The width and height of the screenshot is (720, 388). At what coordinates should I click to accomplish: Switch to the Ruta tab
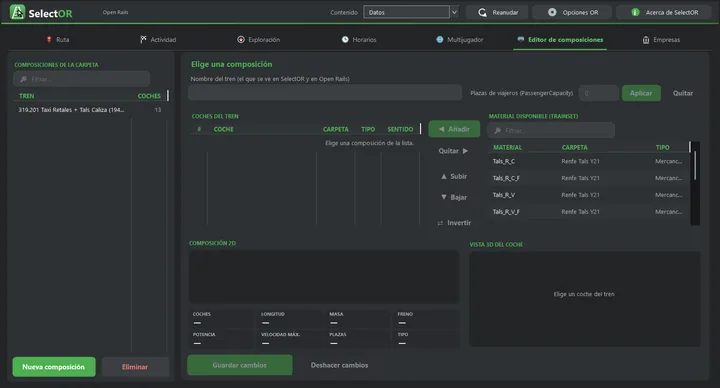click(x=58, y=39)
